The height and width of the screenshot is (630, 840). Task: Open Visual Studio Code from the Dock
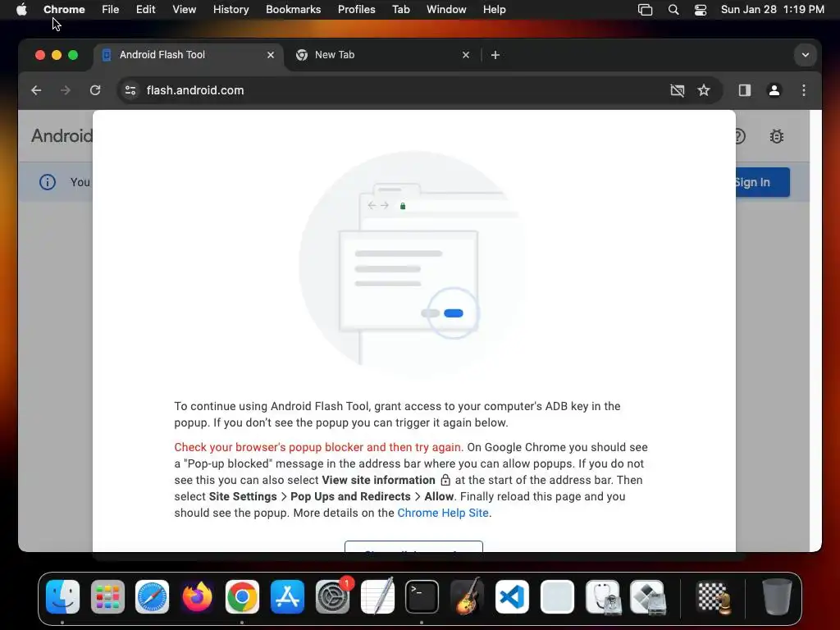512,597
